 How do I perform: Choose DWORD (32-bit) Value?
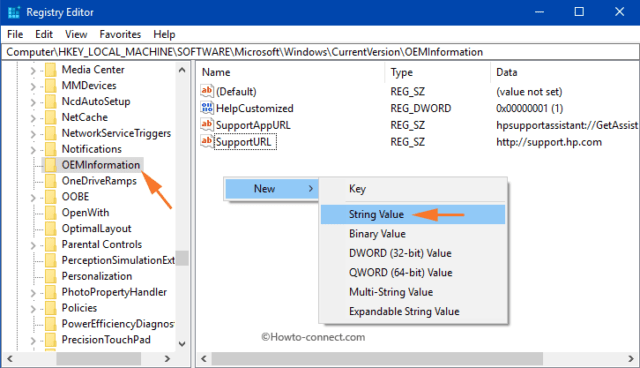(413, 253)
